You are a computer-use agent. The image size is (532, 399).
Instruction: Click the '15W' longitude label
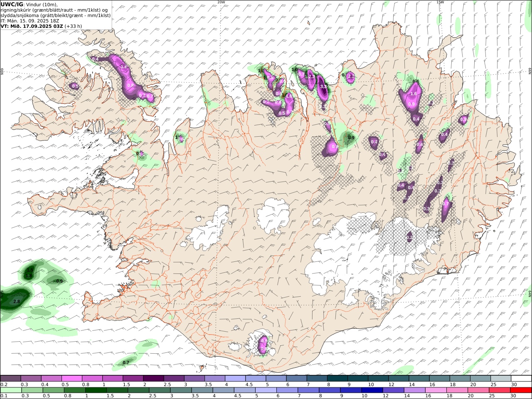coord(440,2)
